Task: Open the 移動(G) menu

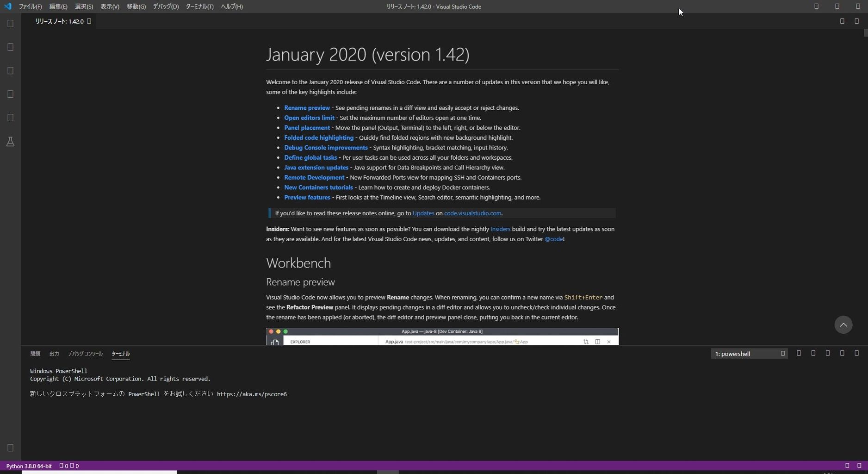Action: click(136, 6)
